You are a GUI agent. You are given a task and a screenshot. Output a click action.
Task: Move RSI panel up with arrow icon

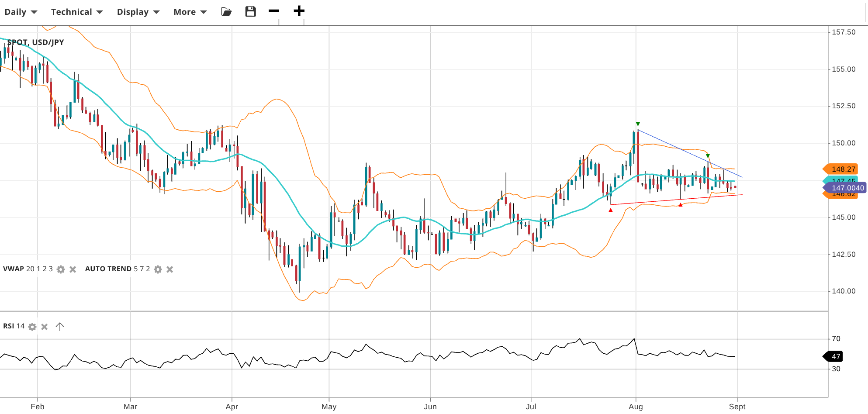pos(60,327)
